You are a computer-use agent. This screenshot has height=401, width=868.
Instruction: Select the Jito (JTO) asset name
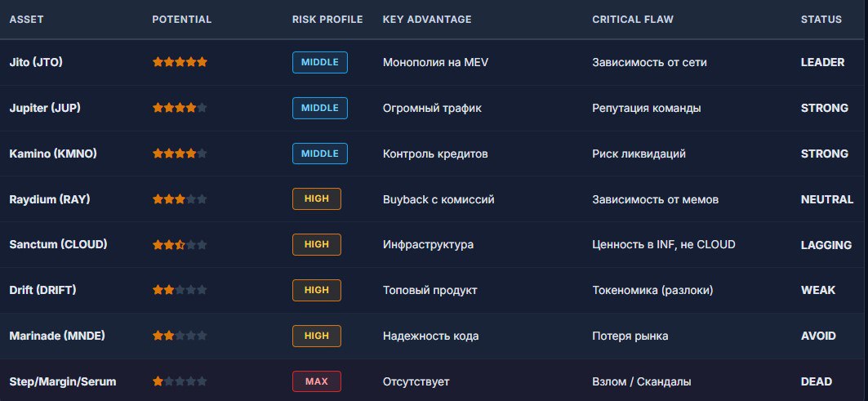pyautogui.click(x=36, y=63)
